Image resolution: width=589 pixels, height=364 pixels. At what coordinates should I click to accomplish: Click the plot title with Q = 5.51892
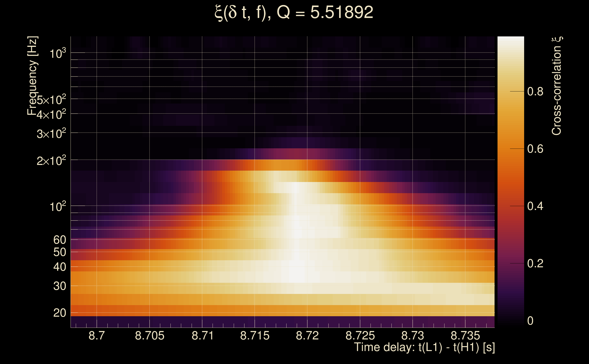(294, 13)
